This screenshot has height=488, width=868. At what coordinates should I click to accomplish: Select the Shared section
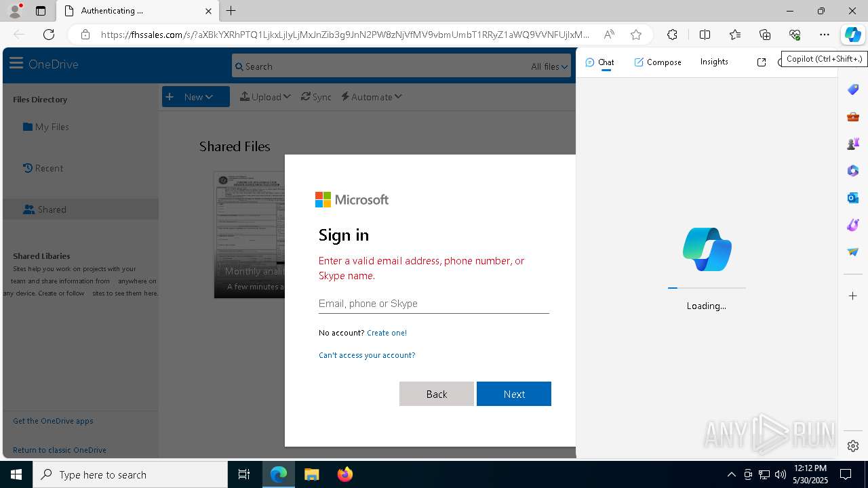(81, 209)
